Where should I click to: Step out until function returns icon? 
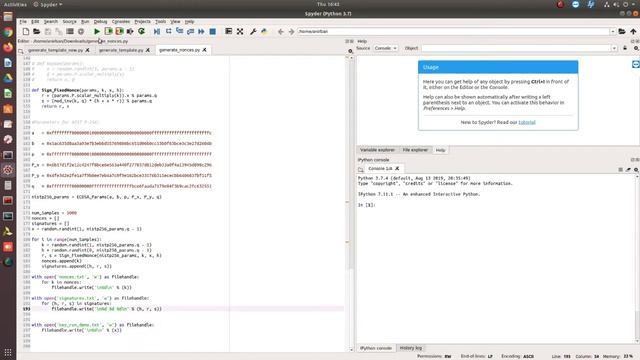190,31
